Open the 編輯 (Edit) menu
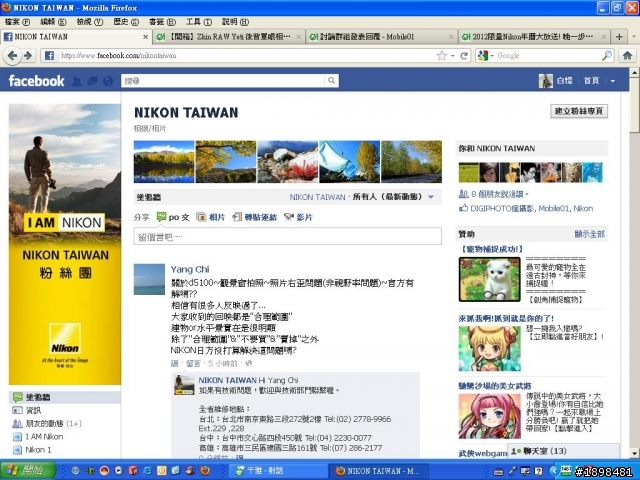This screenshot has height=480, width=640. (x=53, y=22)
